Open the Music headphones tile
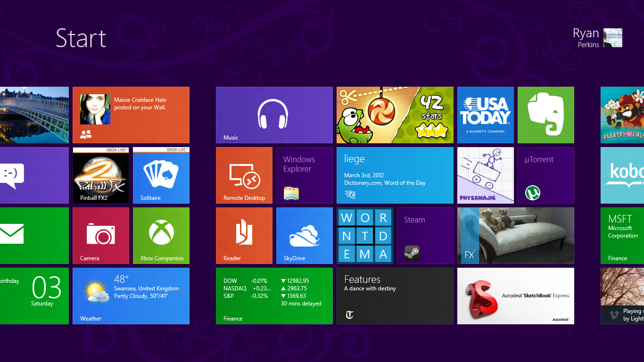Screen dimensions: 644x362 click(x=274, y=115)
